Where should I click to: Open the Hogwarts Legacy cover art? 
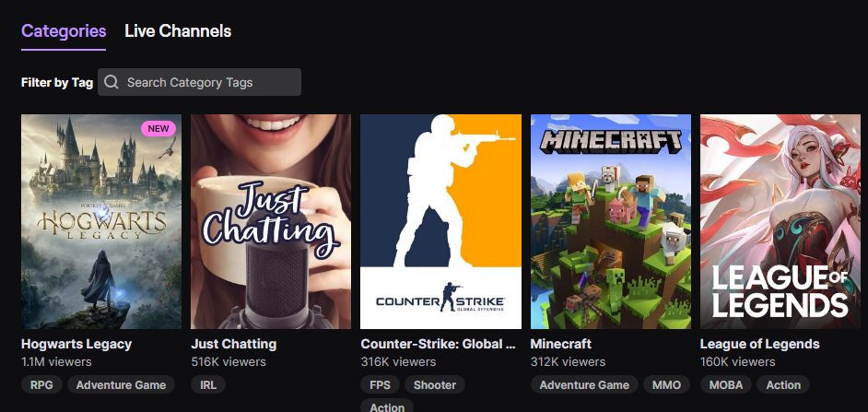[x=101, y=221]
